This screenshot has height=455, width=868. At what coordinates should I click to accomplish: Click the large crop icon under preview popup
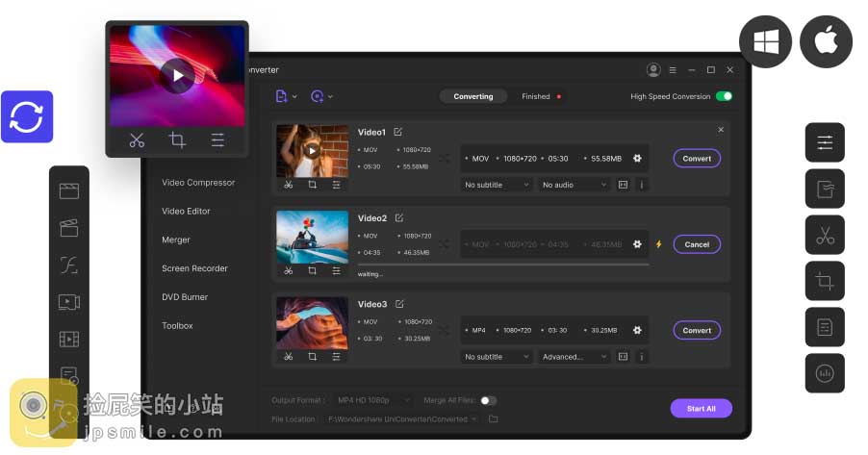pyautogui.click(x=177, y=140)
